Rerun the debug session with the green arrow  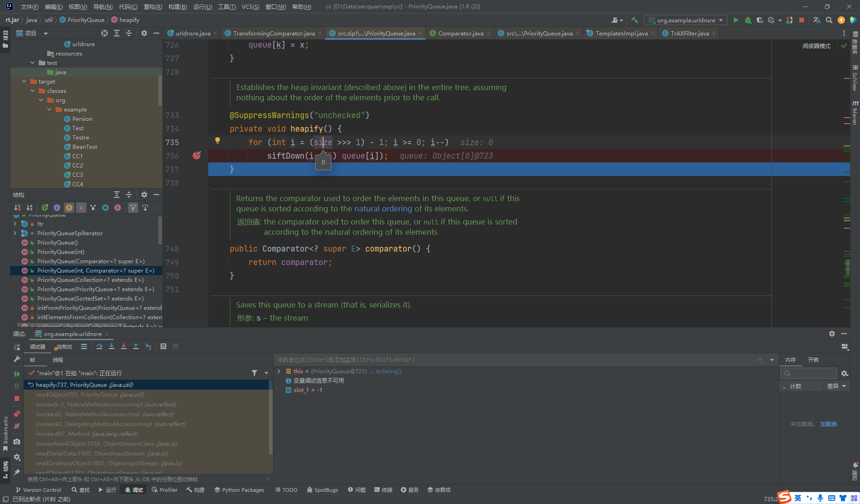click(17, 347)
